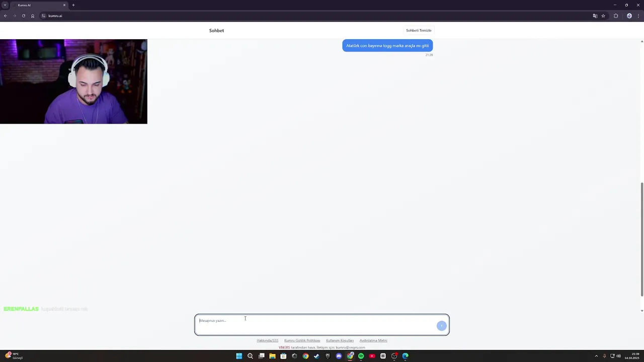Click the site info icon in address bar

pyautogui.click(x=44, y=16)
